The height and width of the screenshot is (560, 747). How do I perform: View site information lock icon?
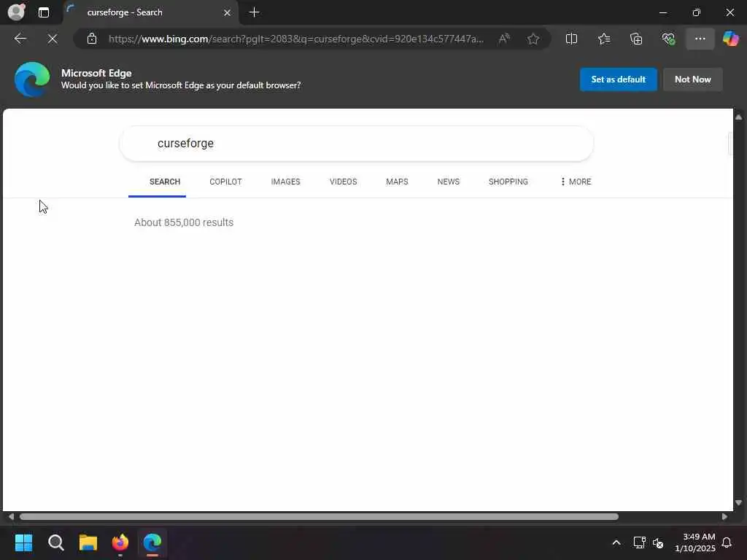pos(92,39)
